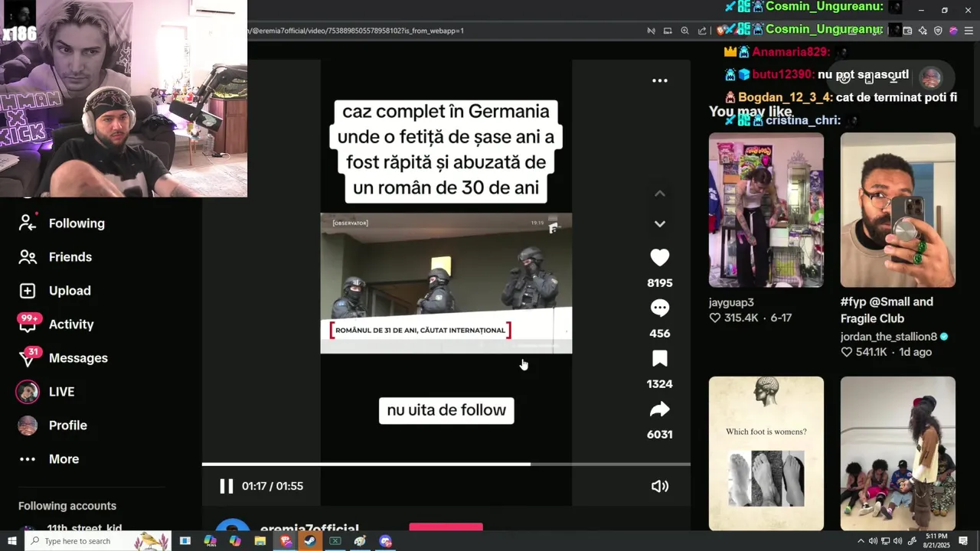Image resolution: width=980 pixels, height=551 pixels.
Task: Open the three-dot video options menu
Action: 659,80
